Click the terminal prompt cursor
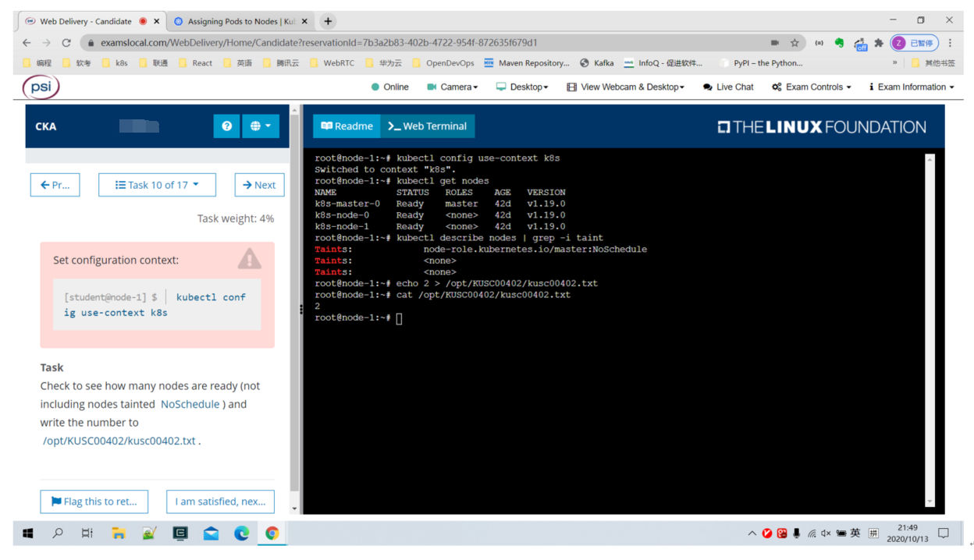Image resolution: width=974 pixels, height=560 pixels. tap(399, 317)
